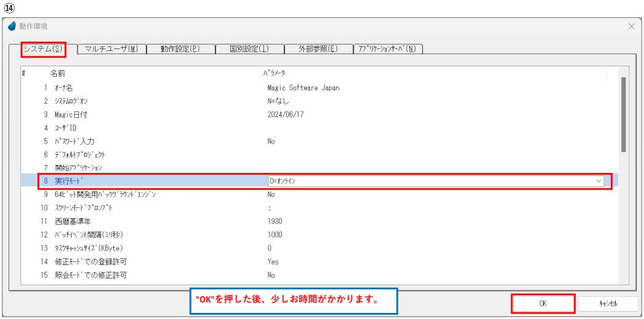Switch to the 動作設定(P) tab

180,49
